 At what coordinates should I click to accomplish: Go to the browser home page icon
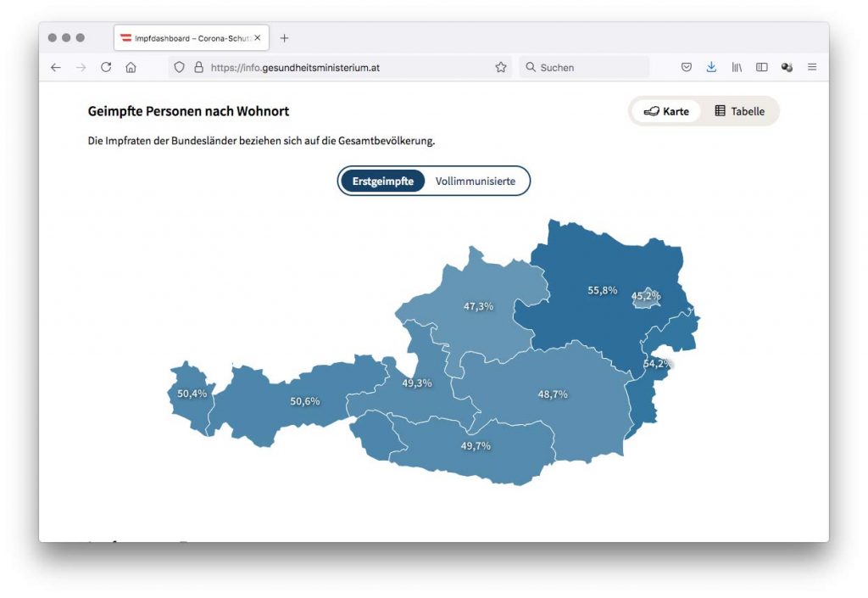pos(131,68)
